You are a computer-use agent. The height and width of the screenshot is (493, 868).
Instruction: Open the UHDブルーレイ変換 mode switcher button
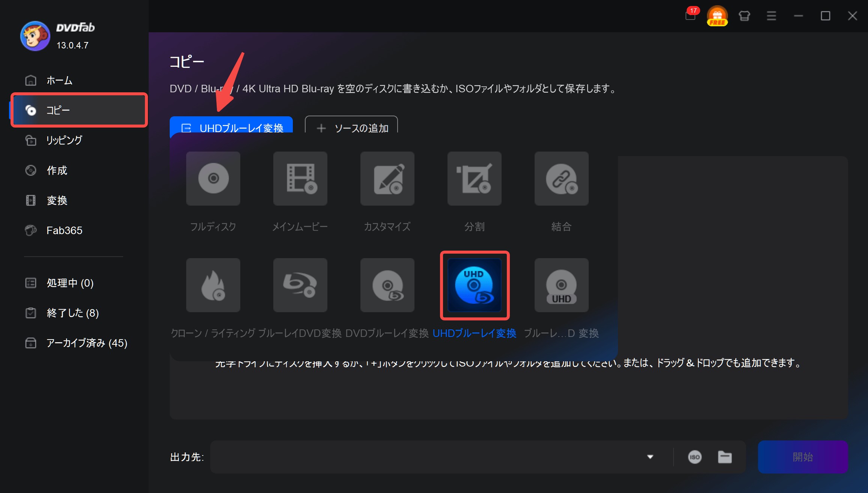coord(231,125)
